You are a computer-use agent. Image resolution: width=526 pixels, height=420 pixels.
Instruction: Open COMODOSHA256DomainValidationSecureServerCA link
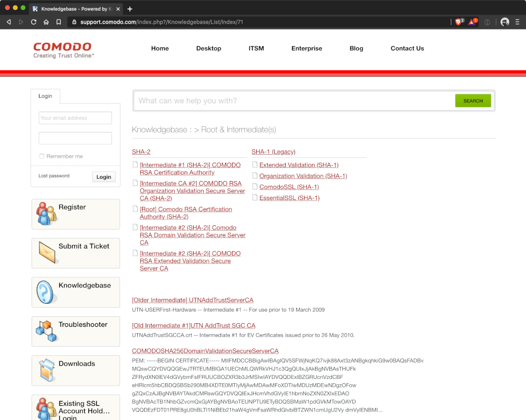point(205,351)
